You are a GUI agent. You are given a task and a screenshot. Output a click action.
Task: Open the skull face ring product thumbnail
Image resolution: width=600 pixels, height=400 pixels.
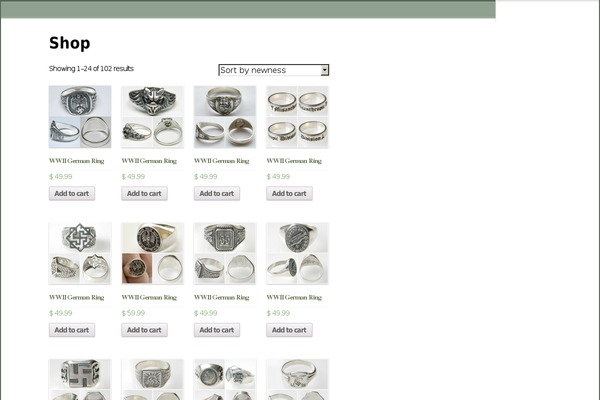[x=225, y=117]
